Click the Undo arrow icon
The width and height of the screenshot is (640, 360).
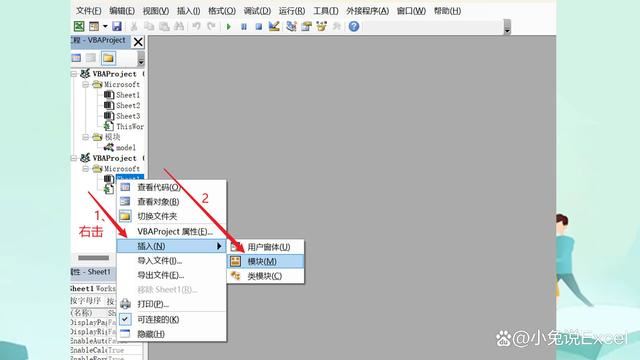[x=196, y=27]
